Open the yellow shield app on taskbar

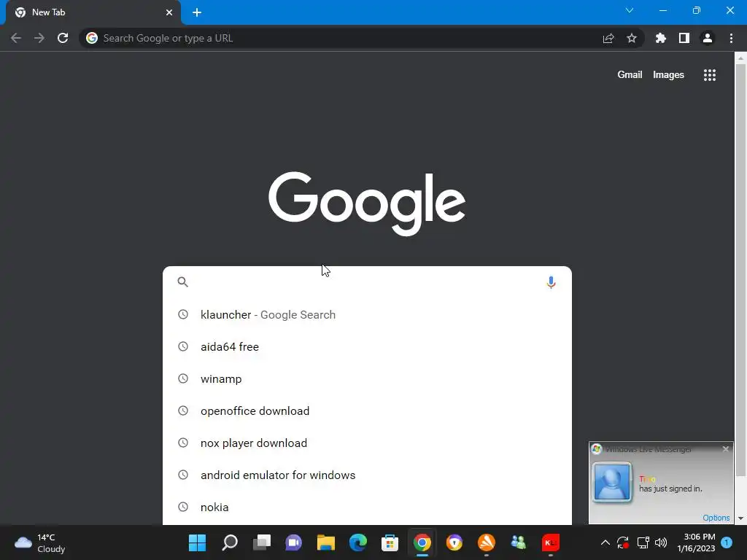click(x=454, y=542)
